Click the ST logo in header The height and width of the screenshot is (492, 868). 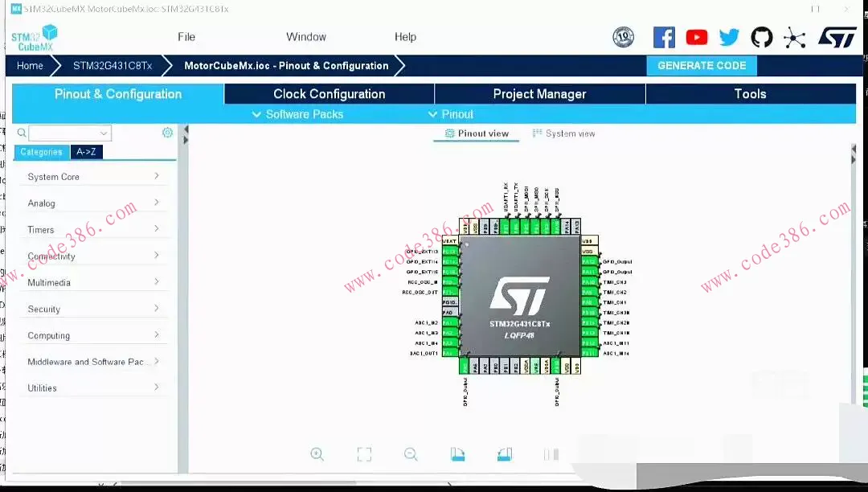coord(837,37)
